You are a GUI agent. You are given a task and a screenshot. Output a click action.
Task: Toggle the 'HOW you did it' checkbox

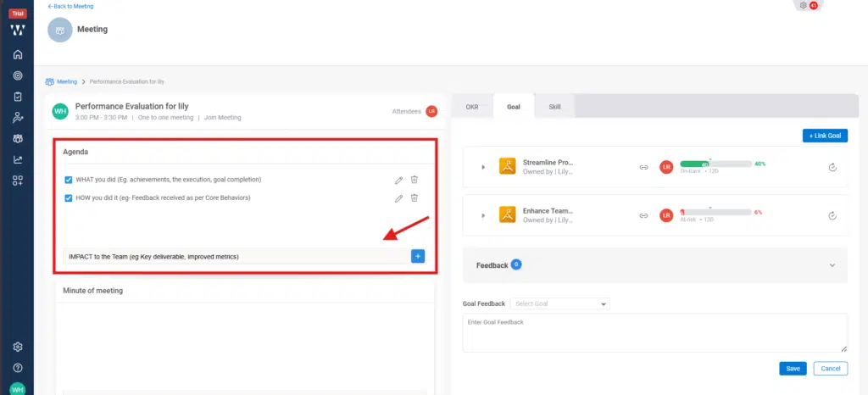[x=69, y=197]
